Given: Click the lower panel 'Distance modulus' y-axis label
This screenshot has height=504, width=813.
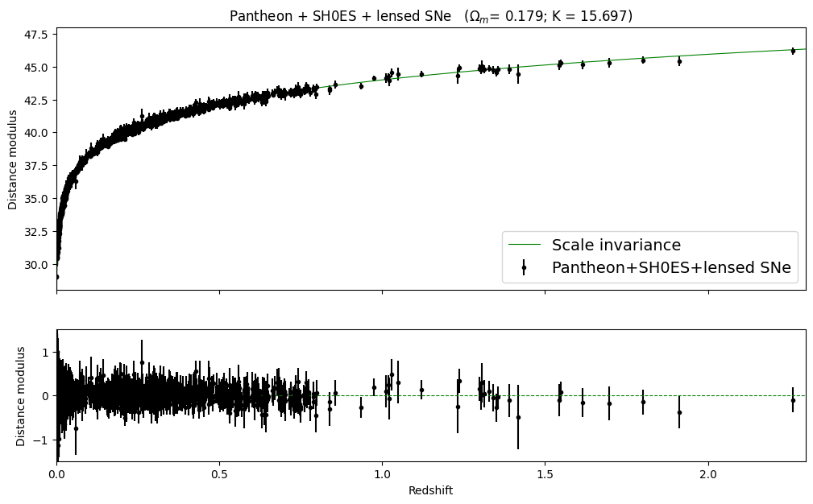Looking at the screenshot, I should (x=20, y=396).
